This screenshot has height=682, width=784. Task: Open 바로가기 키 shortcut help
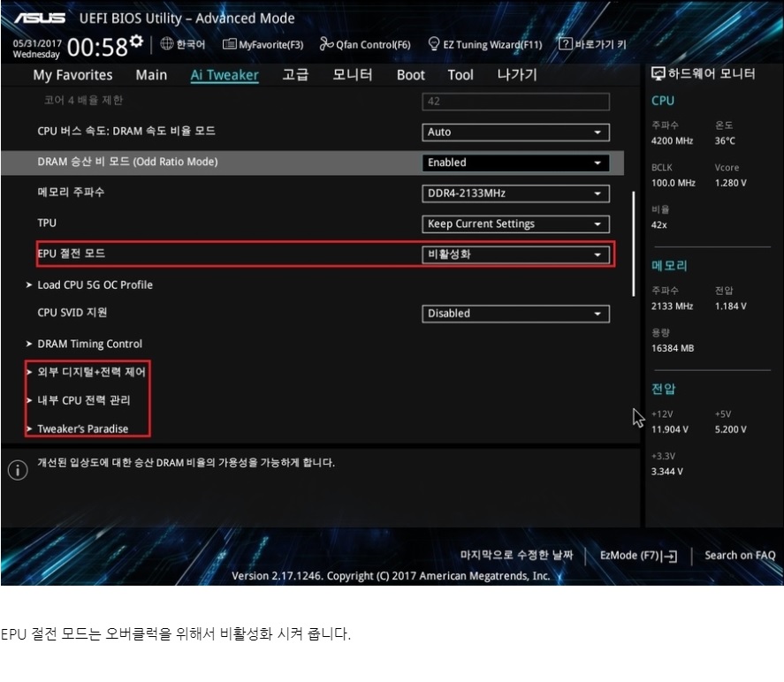[x=592, y=44]
